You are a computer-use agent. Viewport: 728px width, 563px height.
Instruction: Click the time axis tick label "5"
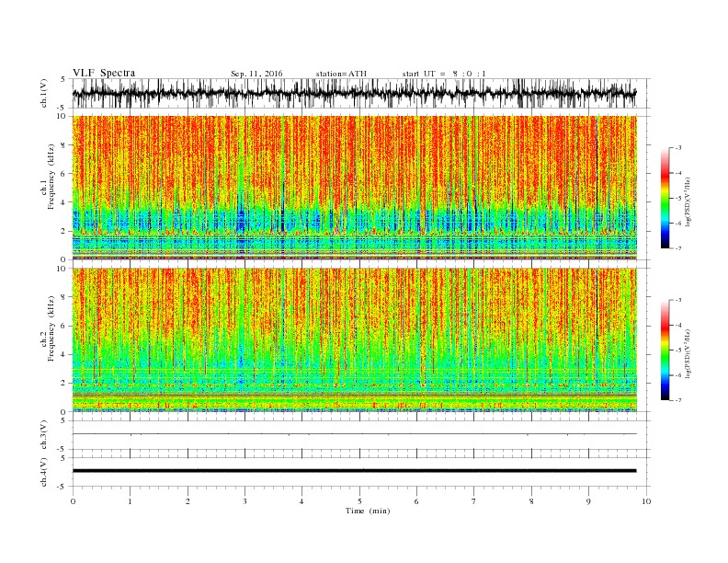(359, 501)
